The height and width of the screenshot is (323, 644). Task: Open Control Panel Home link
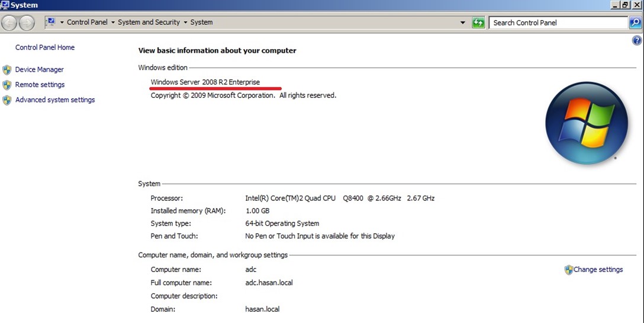click(45, 47)
